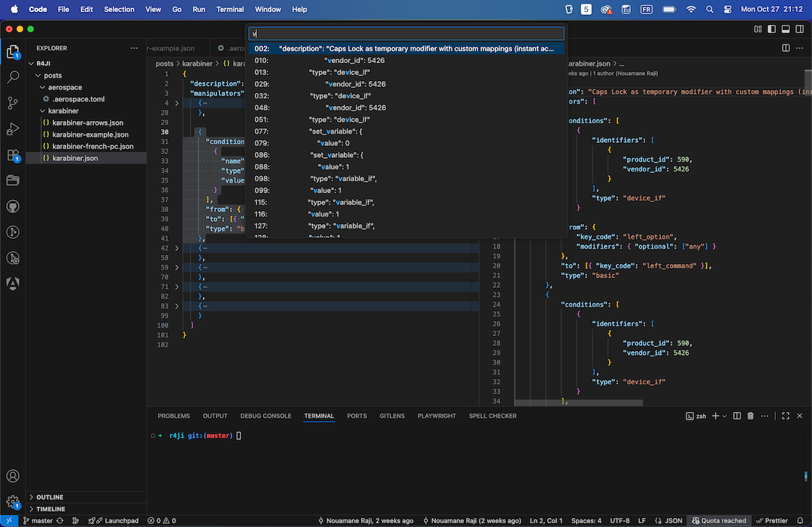The image size is (812, 527).
Task: Open the Source Control view
Action: [13, 103]
